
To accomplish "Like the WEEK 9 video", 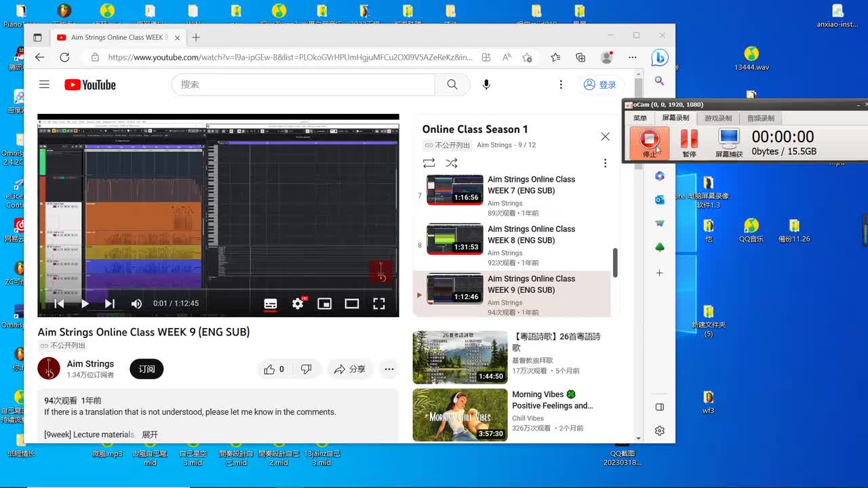I will (274, 369).
